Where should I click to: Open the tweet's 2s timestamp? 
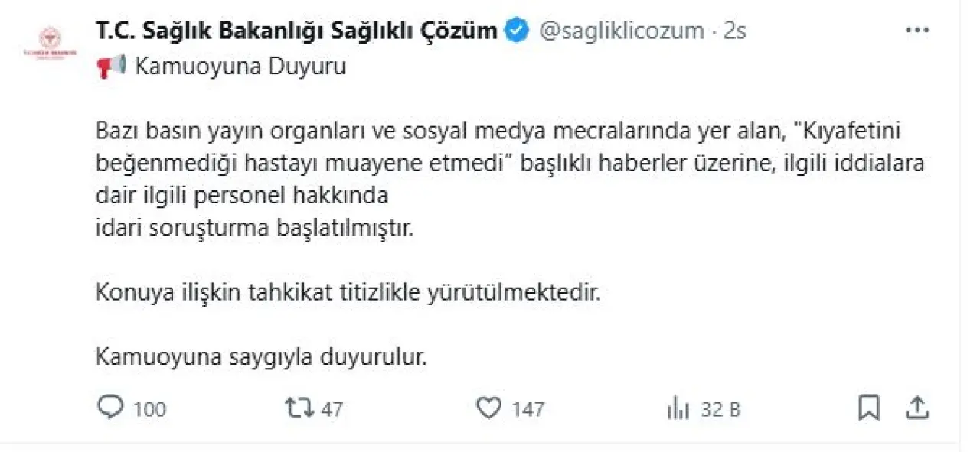tap(735, 31)
